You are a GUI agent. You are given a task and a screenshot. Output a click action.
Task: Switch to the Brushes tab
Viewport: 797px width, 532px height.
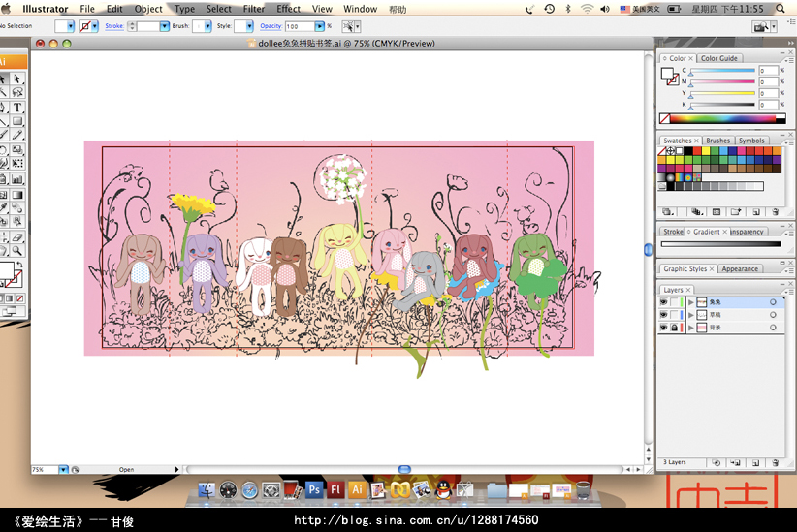[x=717, y=141]
